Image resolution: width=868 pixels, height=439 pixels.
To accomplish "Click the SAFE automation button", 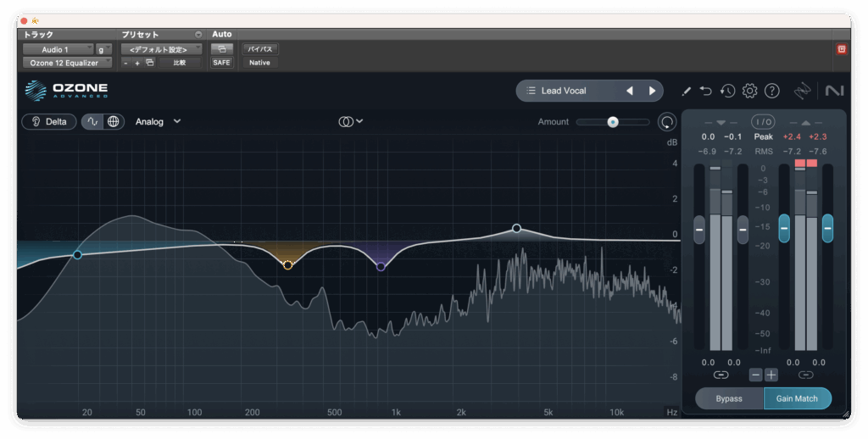I will pos(221,63).
